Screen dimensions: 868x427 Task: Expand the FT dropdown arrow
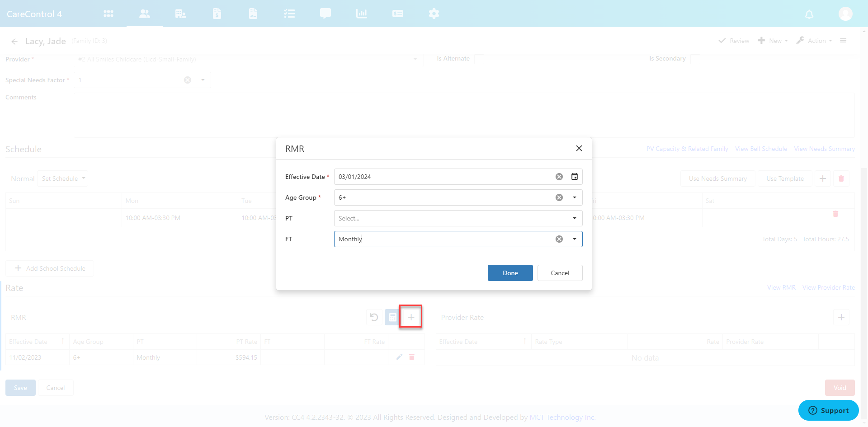[575, 239]
